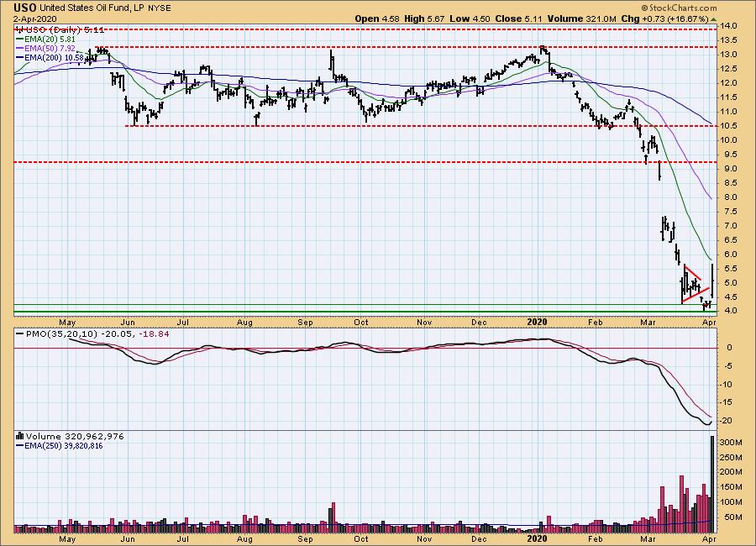This screenshot has width=756, height=546.
Task: Click the -20 label on PMO axis
Action: point(727,421)
